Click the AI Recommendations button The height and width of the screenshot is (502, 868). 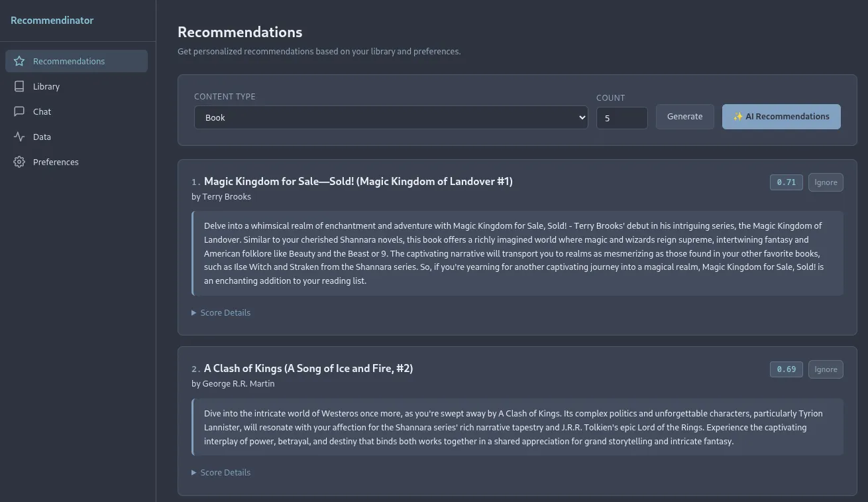(x=781, y=116)
